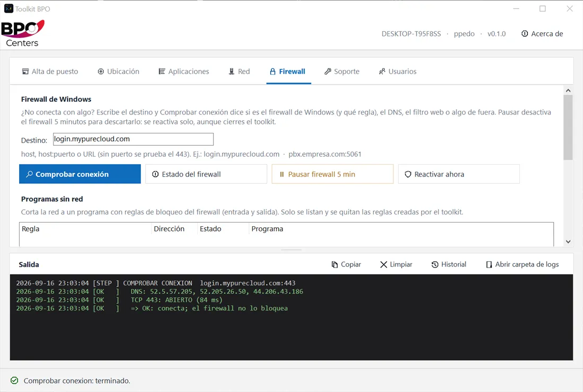Viewport: 583px width, 392px height.
Task: Click the info icon beside Acerca de
Action: pyautogui.click(x=525, y=34)
